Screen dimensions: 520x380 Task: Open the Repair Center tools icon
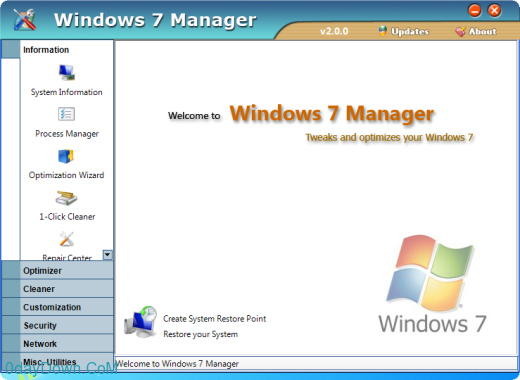[66, 239]
